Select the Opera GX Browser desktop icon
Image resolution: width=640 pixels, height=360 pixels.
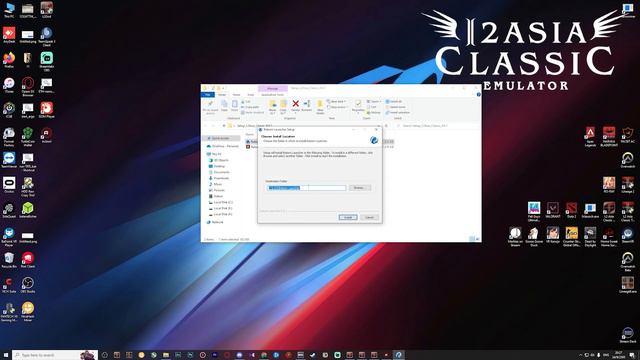pos(28,86)
